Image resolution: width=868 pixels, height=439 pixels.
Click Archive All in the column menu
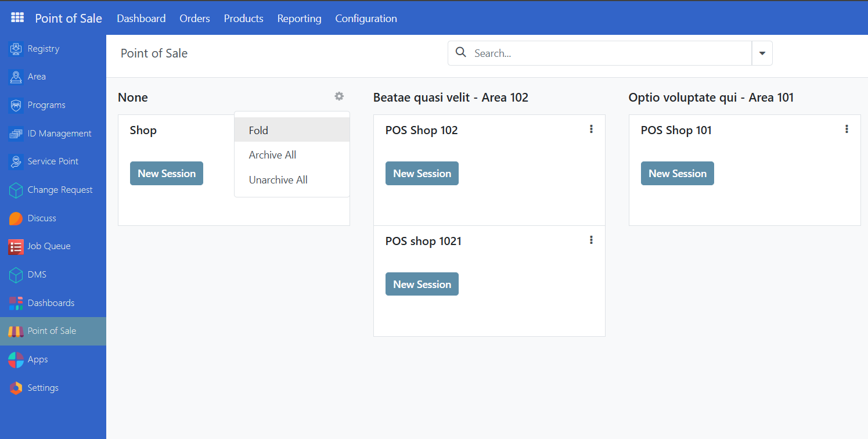[272, 154]
